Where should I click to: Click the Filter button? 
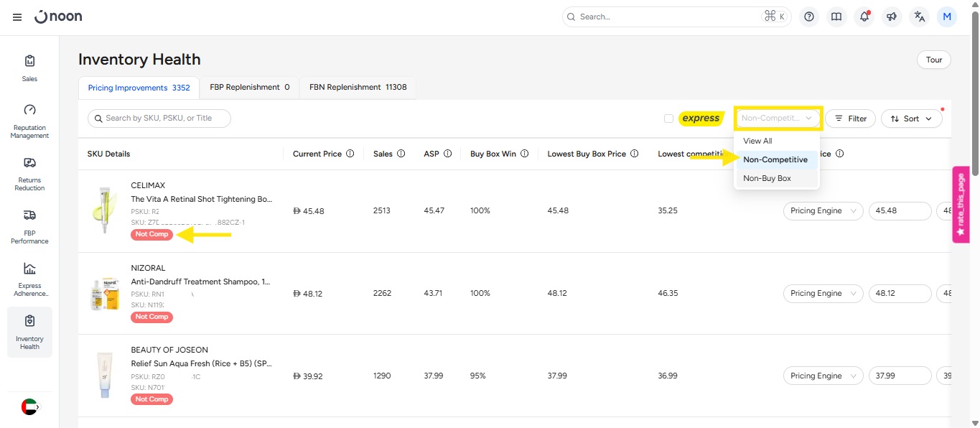click(850, 118)
